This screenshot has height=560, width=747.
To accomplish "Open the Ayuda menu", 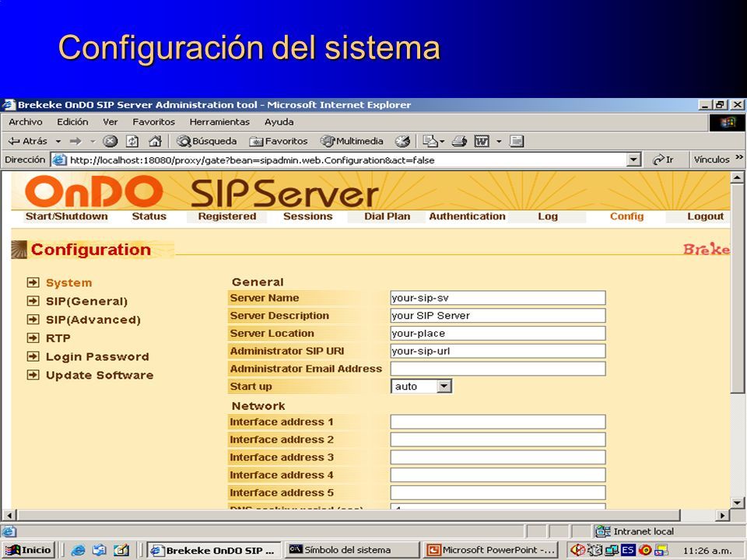I will [x=279, y=122].
